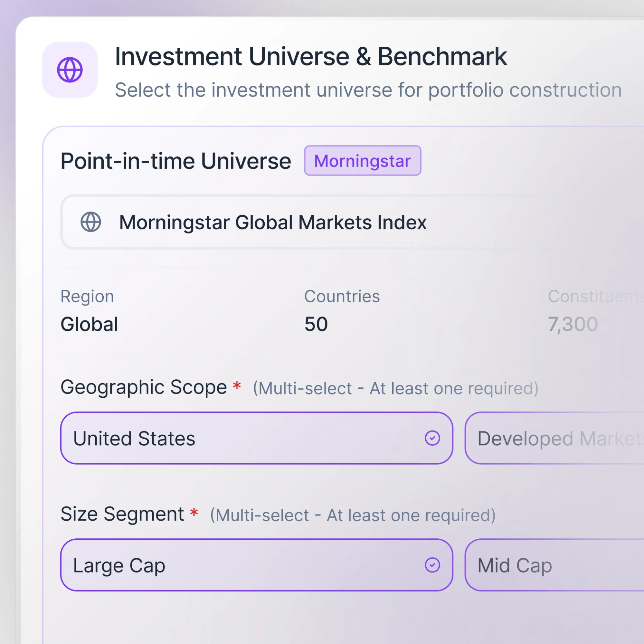
Task: Click the Point-in-time Universe title
Action: 176,161
